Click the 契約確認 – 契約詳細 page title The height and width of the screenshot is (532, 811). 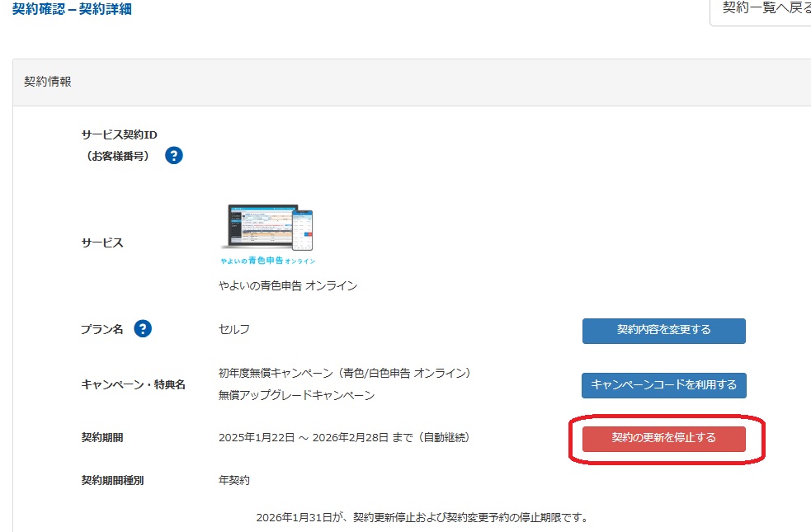point(72,10)
